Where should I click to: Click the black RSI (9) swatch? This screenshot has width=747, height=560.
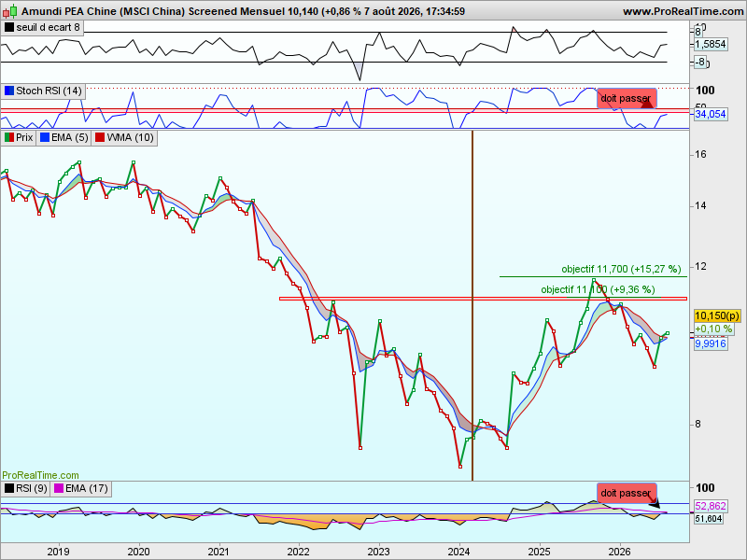[x=9, y=488]
